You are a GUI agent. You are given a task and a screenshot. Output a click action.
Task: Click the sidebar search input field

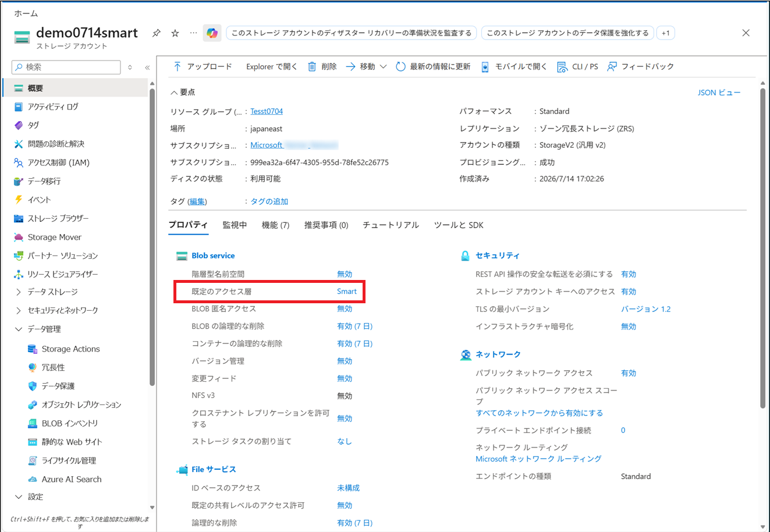pyautogui.click(x=66, y=68)
